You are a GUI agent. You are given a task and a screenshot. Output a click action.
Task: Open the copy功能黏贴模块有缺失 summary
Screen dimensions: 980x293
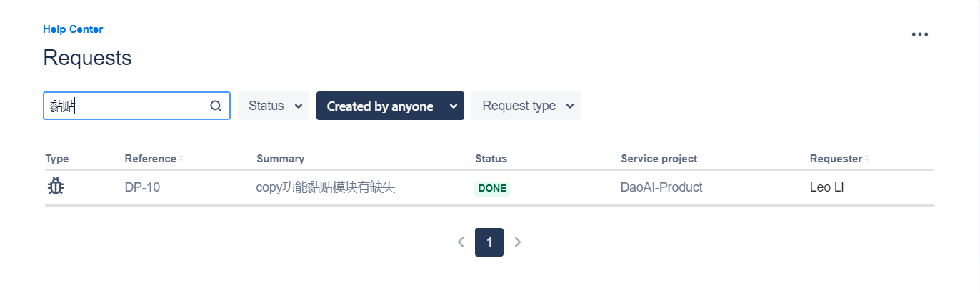tap(326, 187)
